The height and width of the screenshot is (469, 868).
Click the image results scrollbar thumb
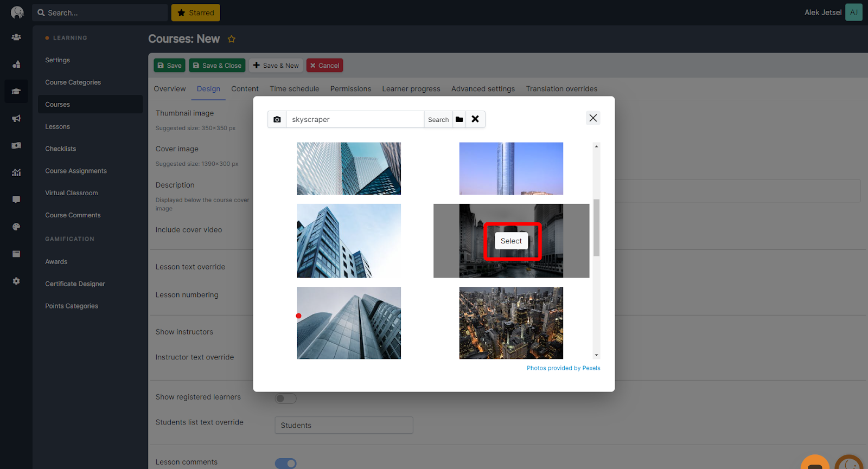click(x=596, y=228)
